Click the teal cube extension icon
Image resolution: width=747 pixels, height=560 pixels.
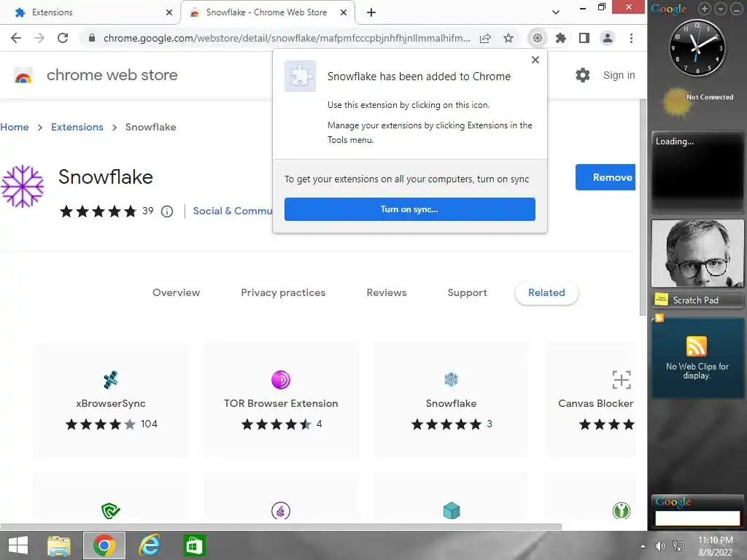point(451,511)
